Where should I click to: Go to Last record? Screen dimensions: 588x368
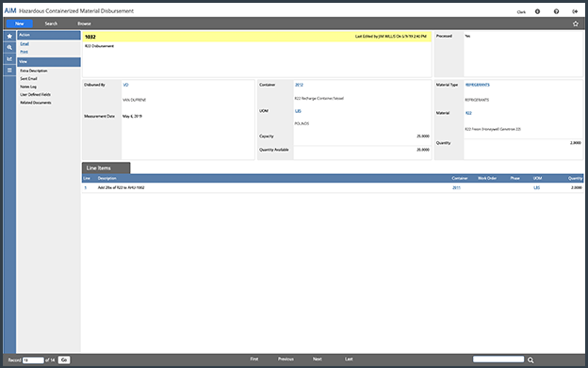pos(349,359)
